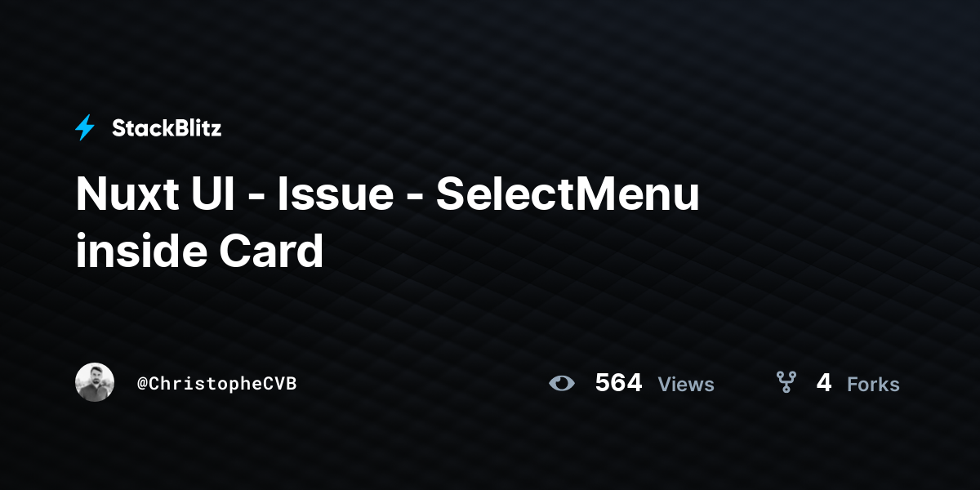Click the @ symbol before ChristopheCVB
This screenshot has width=980, height=490.
pyautogui.click(x=142, y=384)
